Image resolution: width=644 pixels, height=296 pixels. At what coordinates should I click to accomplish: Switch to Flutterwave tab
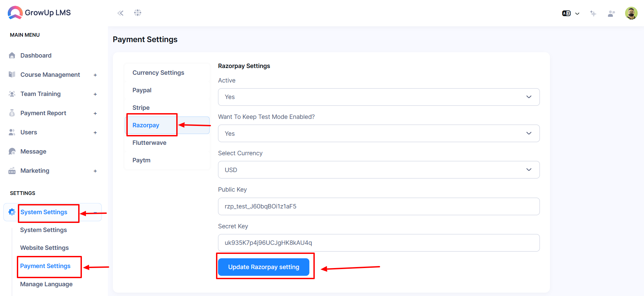tap(167, 143)
